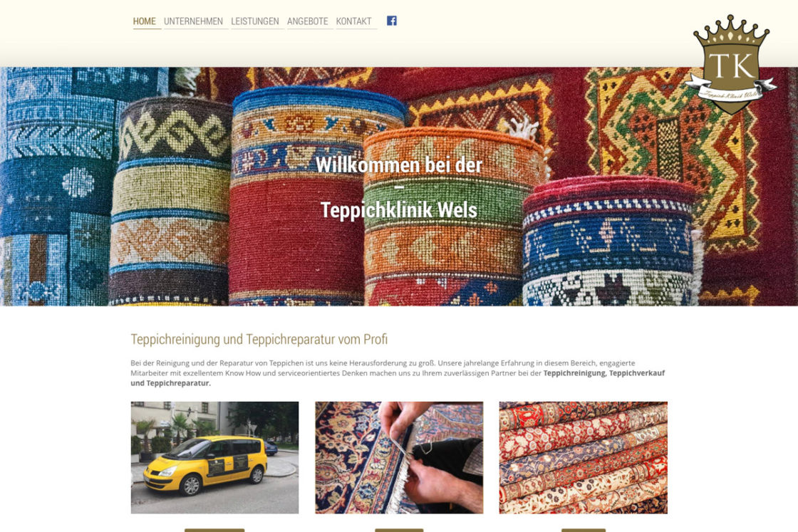Image resolution: width=798 pixels, height=532 pixels.
Task: Go to the HOME menu item
Action: tap(145, 21)
